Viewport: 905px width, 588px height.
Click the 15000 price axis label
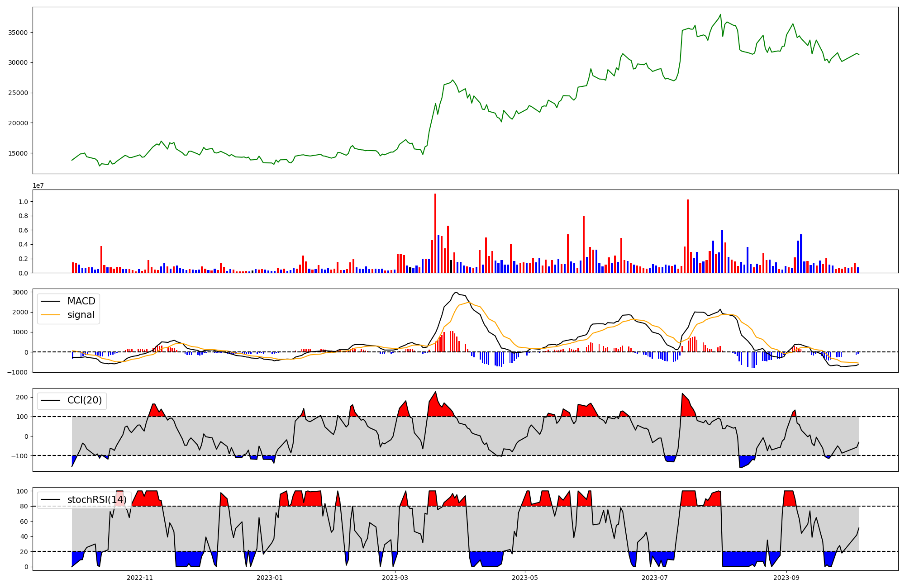(18, 153)
